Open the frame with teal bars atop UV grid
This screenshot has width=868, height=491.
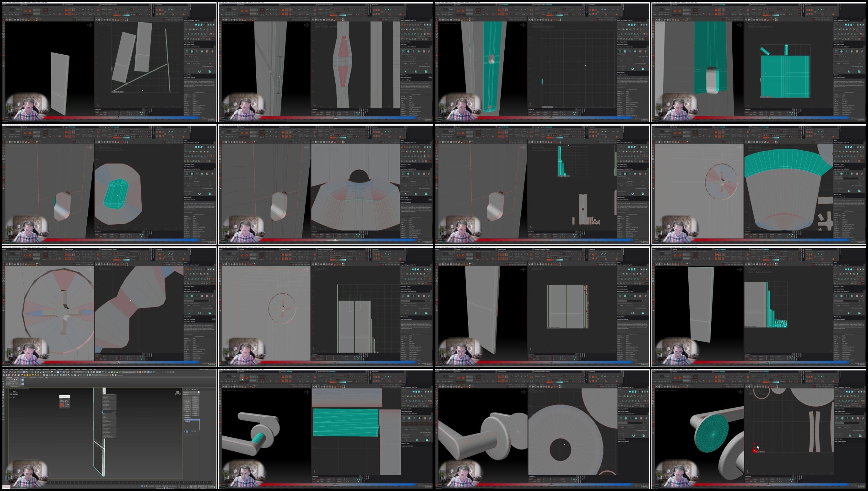click(x=542, y=184)
